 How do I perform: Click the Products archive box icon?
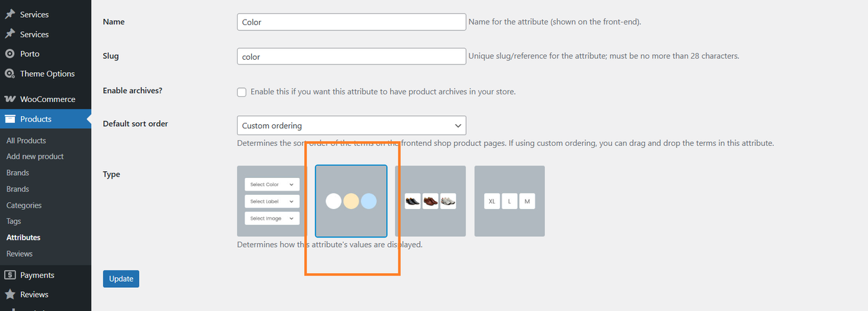pos(10,119)
